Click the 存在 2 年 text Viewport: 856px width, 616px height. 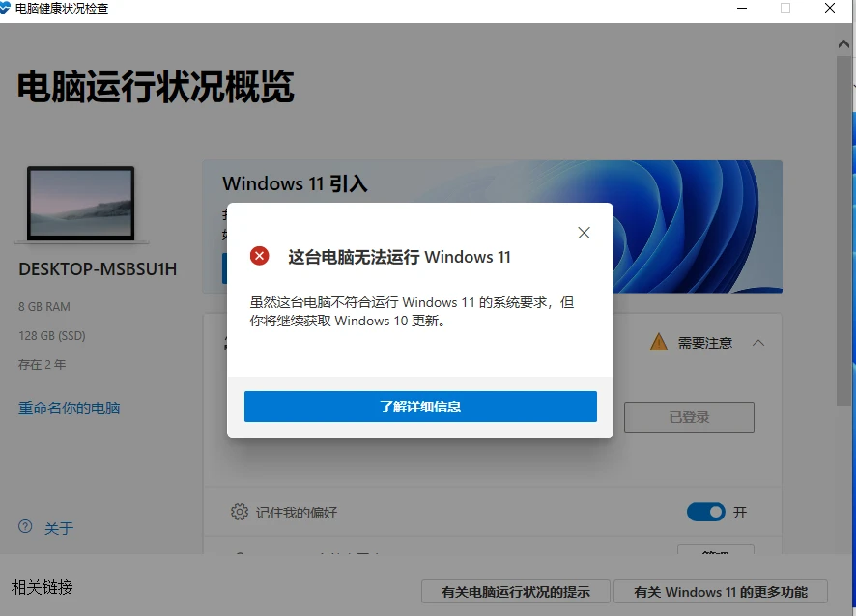click(43, 364)
